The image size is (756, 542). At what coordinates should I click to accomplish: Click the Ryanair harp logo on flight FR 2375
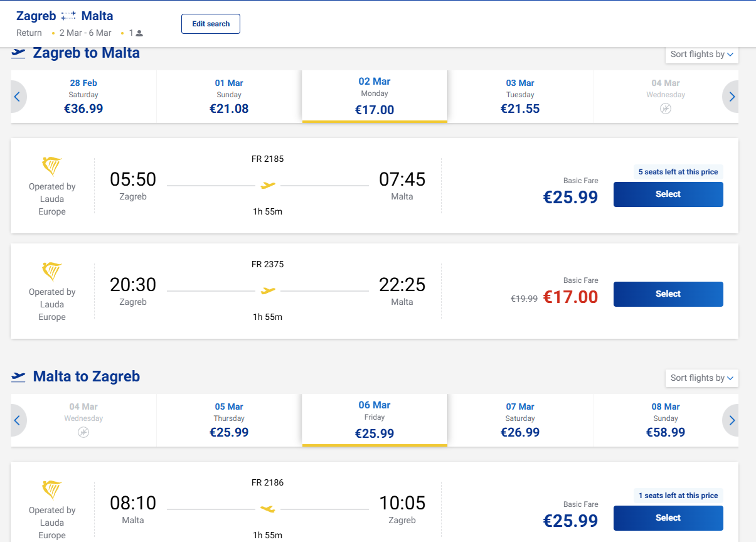(52, 272)
